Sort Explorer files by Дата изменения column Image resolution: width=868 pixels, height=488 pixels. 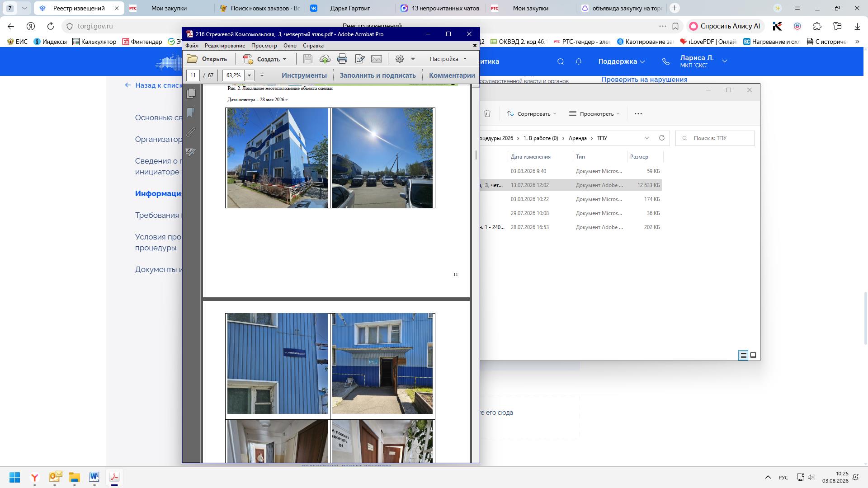click(531, 157)
